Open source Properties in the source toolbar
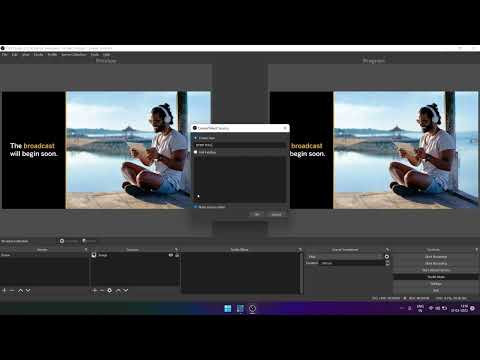Screen dimensions: 480x360 tap(69, 241)
